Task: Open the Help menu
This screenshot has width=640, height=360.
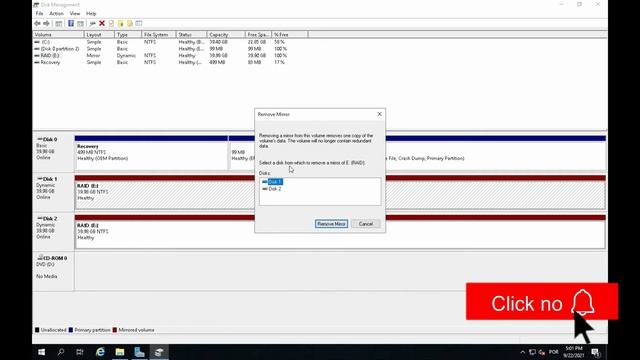Action: coord(91,13)
